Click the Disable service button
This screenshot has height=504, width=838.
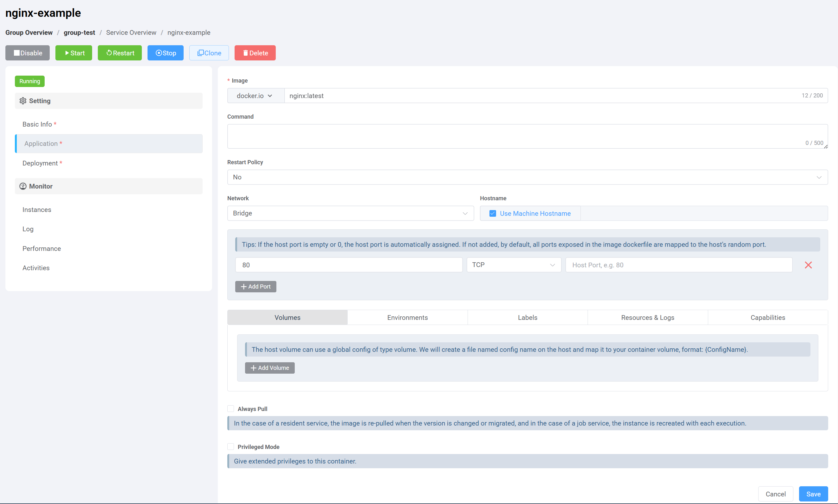[x=28, y=53]
